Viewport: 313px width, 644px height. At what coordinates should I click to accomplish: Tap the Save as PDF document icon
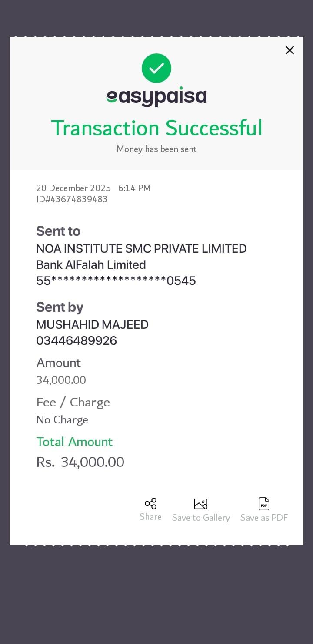[264, 504]
